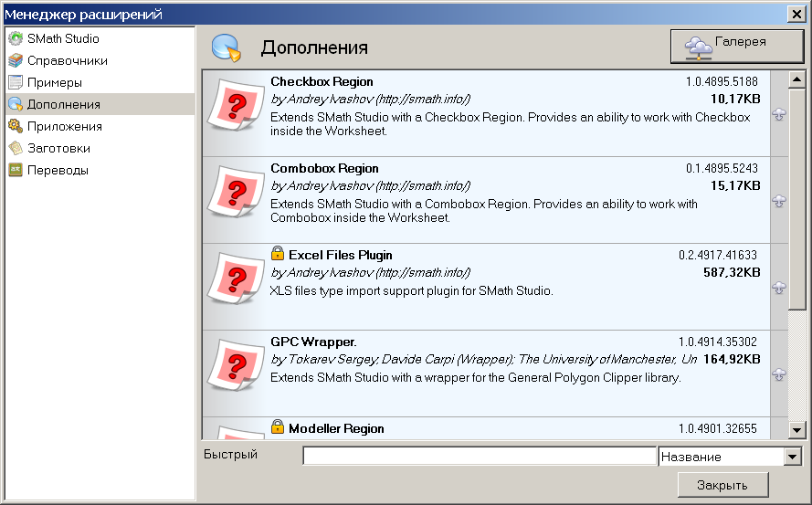Select the Справочники books icon
This screenshot has height=505, width=812.
click(15, 61)
